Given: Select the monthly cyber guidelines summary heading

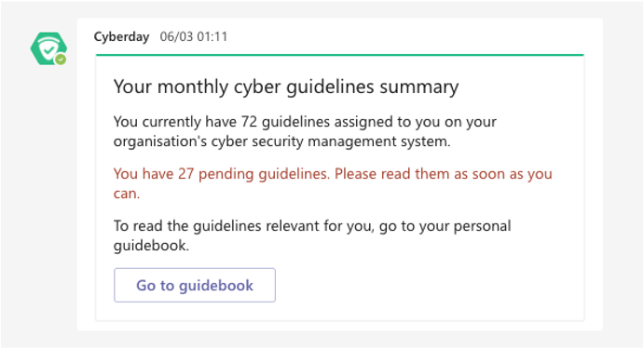Looking at the screenshot, I should [x=286, y=87].
